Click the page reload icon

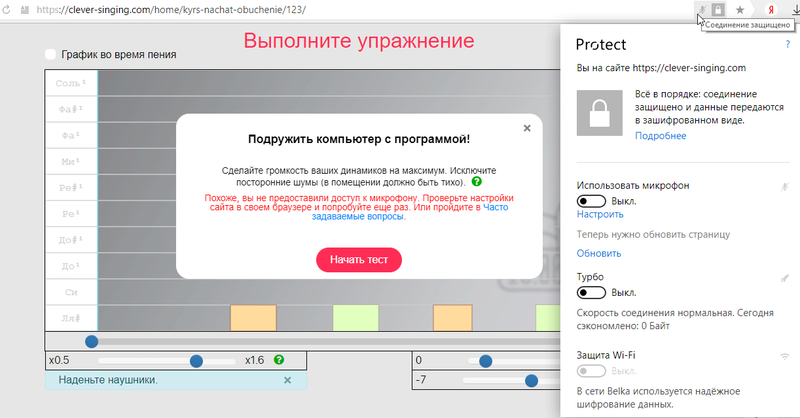pos(6,10)
